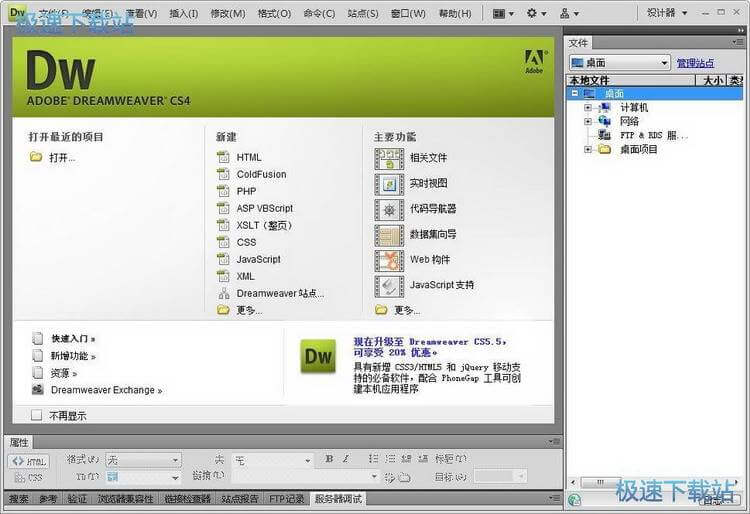The image size is (750, 514).
Task: Open the 窗口(W) menu
Action: click(408, 13)
